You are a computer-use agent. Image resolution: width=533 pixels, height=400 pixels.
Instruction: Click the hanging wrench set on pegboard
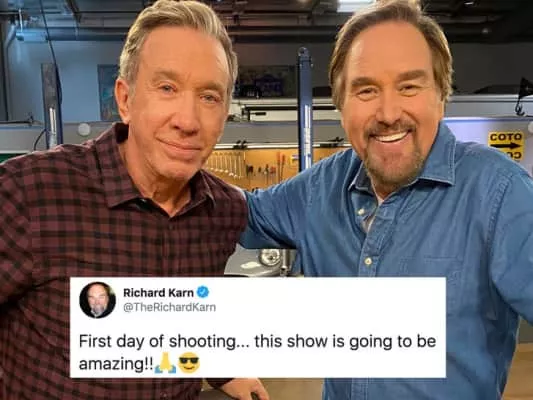pos(226,164)
